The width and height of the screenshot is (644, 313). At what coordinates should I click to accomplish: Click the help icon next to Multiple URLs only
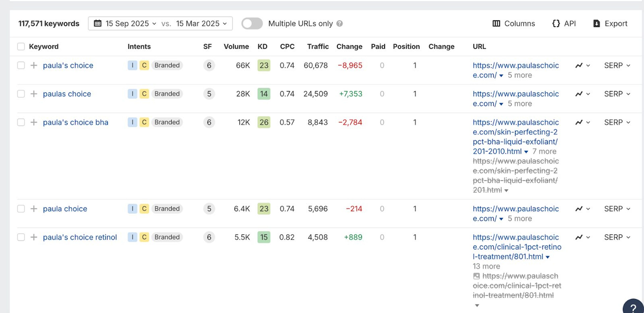coord(339,23)
